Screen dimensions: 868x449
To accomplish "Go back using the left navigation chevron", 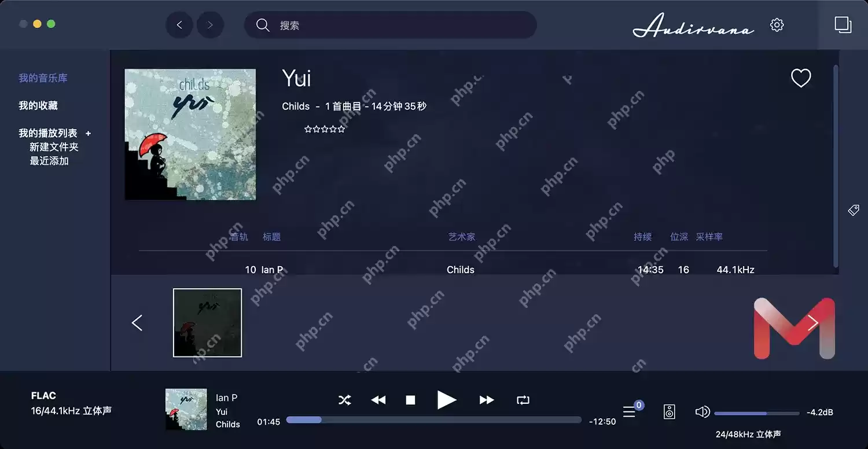I will tap(179, 25).
